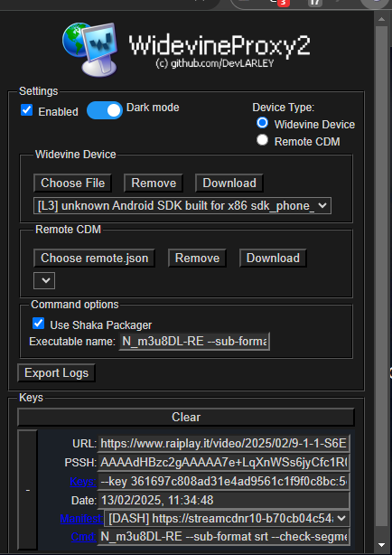392x555 pixels.
Task: Click Remove in Widevine Device section
Action: point(154,183)
